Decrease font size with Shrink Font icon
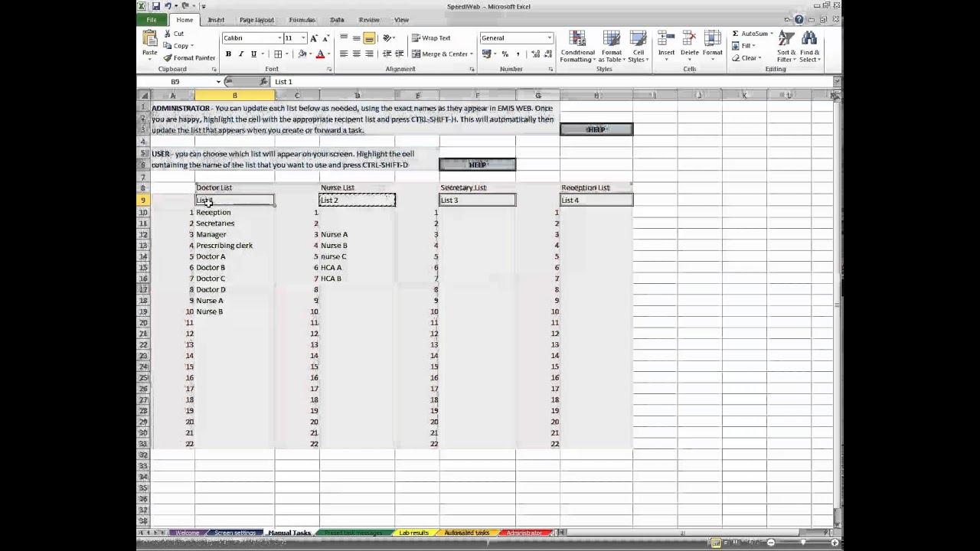The image size is (980, 551). click(x=325, y=38)
